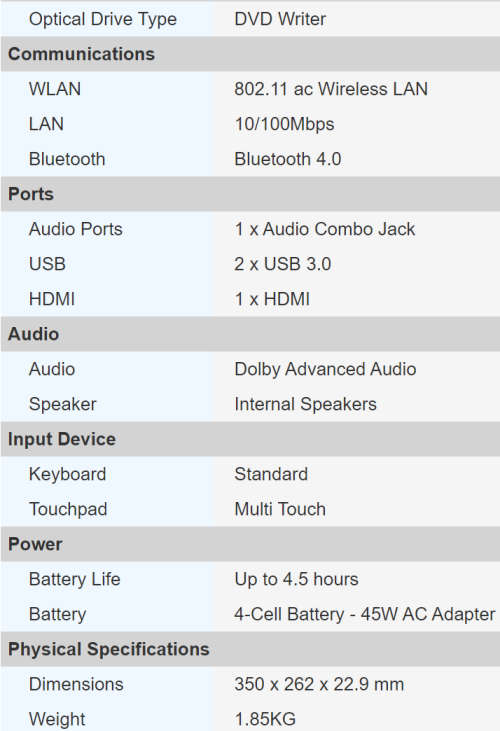Click the 2 x USB 3.0 value
The width and height of the screenshot is (500, 731).
click(x=282, y=264)
